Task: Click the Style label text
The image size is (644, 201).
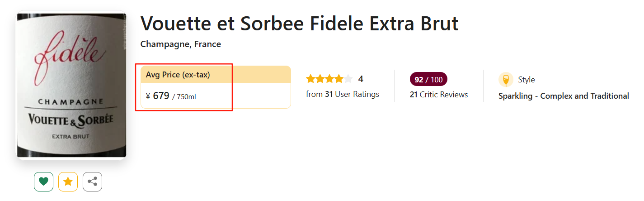Action: tap(526, 80)
